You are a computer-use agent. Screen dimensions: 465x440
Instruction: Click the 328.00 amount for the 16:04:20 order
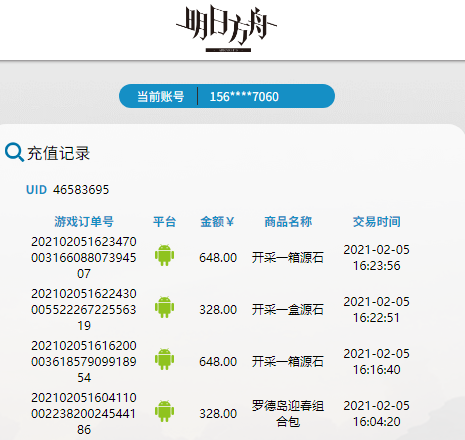point(218,413)
